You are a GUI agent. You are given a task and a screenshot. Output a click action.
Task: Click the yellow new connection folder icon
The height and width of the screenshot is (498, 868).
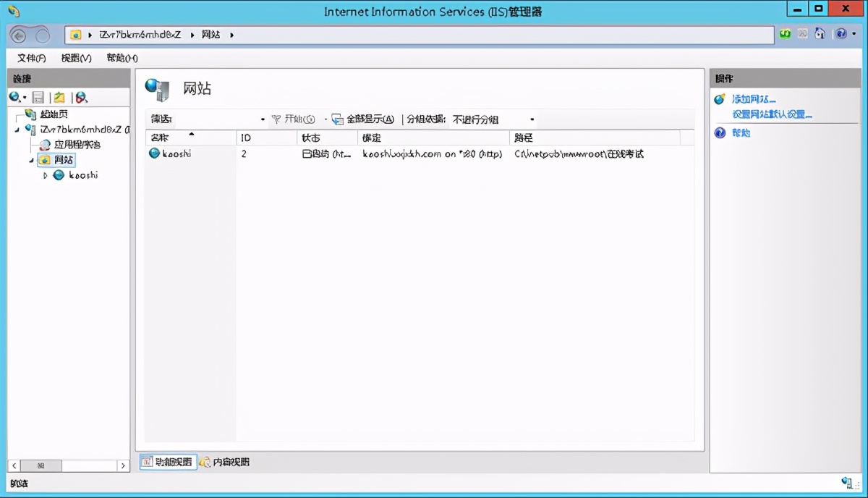[x=58, y=96]
